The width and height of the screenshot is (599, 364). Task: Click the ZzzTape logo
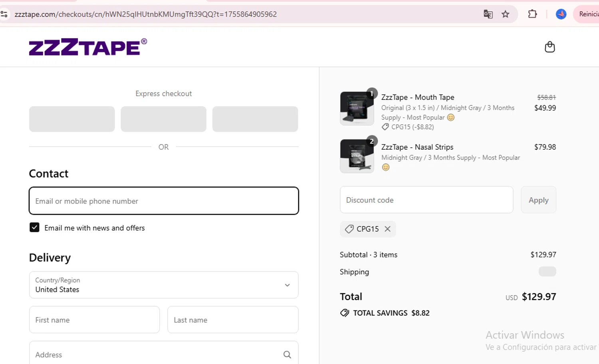[88, 47]
